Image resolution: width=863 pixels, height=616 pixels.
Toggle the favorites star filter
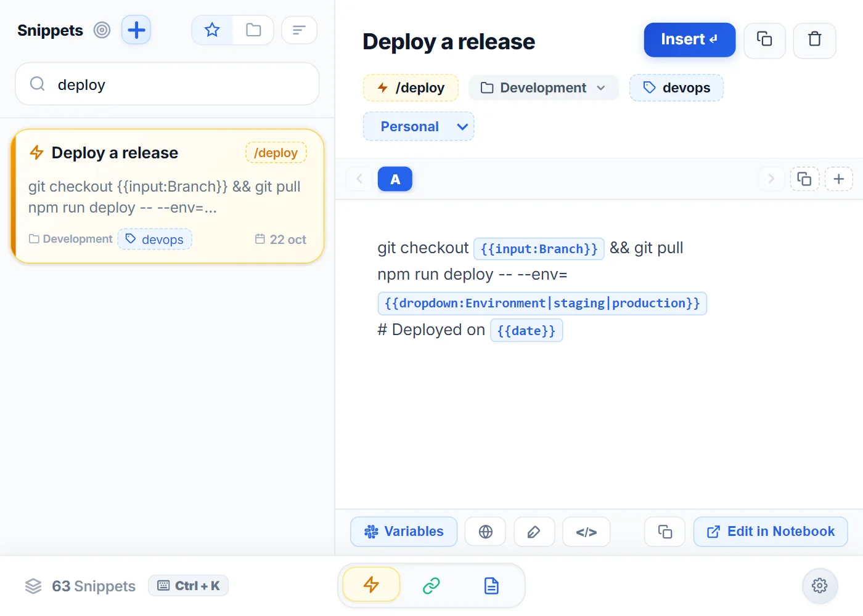(212, 30)
